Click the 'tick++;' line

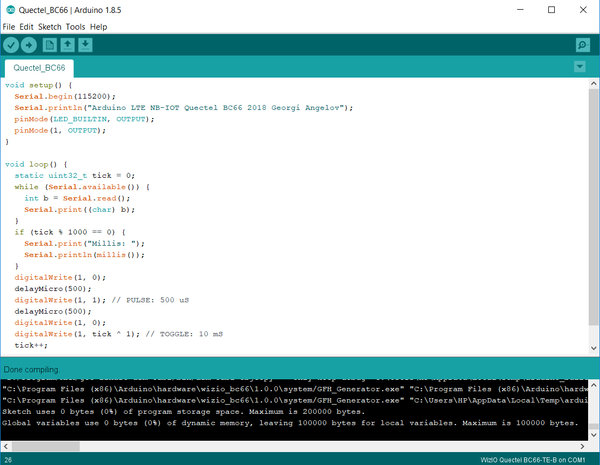click(x=31, y=345)
